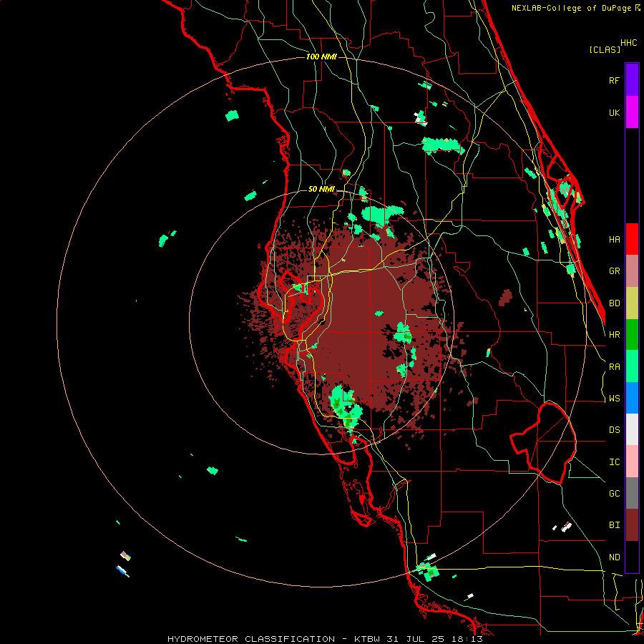This screenshot has width=644, height=644.
Task: Click the UK magenta legend swatch
Action: click(632, 112)
